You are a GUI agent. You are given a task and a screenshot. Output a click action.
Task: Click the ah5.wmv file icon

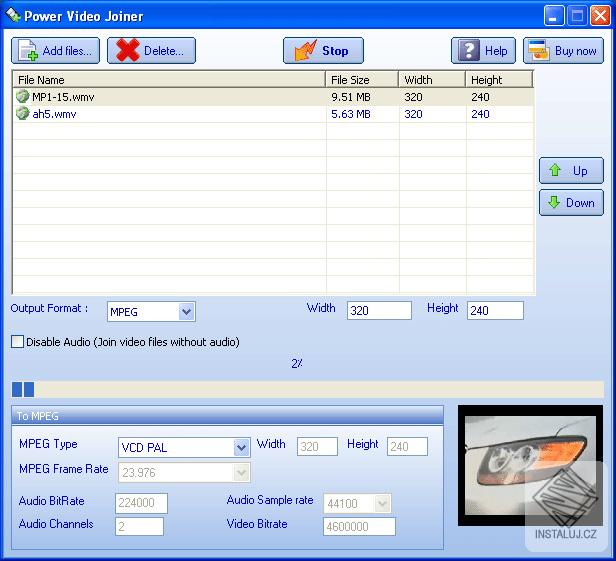pos(22,113)
